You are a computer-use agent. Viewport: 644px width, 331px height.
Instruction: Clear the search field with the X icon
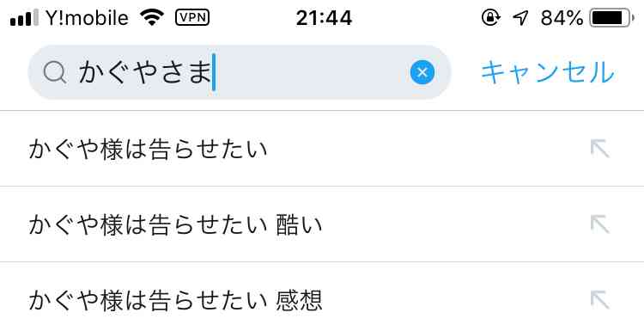click(422, 72)
